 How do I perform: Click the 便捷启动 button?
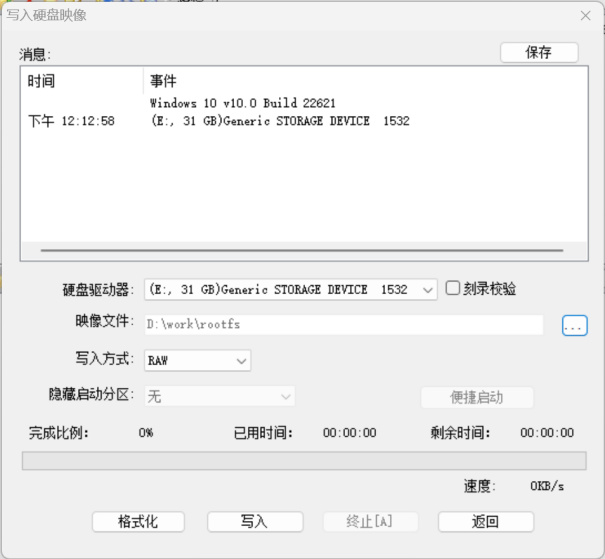click(x=477, y=397)
